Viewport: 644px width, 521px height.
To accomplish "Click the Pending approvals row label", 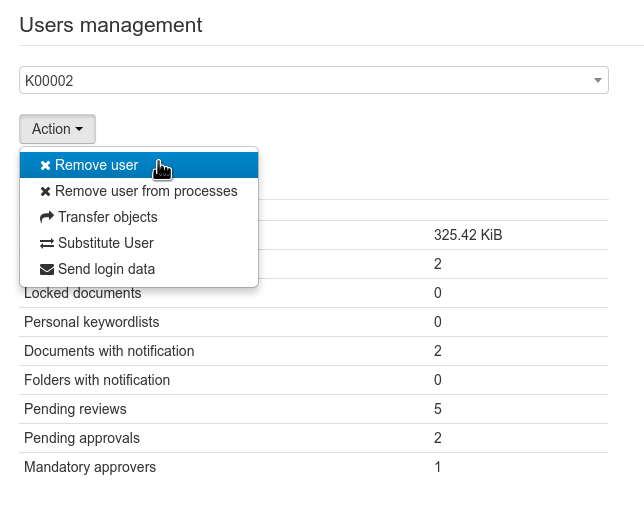I will pyautogui.click(x=82, y=439).
